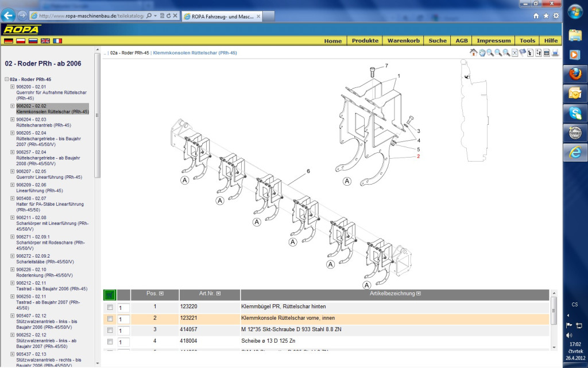Click the fit-to-page 1:1 icon
Screen dimensions: 588x368
point(515,53)
